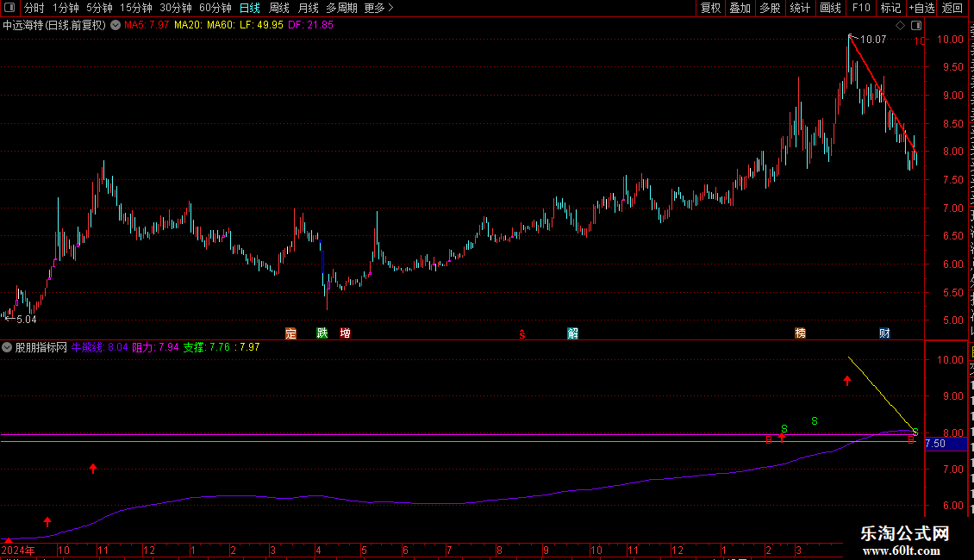Click the 统计 statistics button
This screenshot has width=974, height=560.
(799, 8)
